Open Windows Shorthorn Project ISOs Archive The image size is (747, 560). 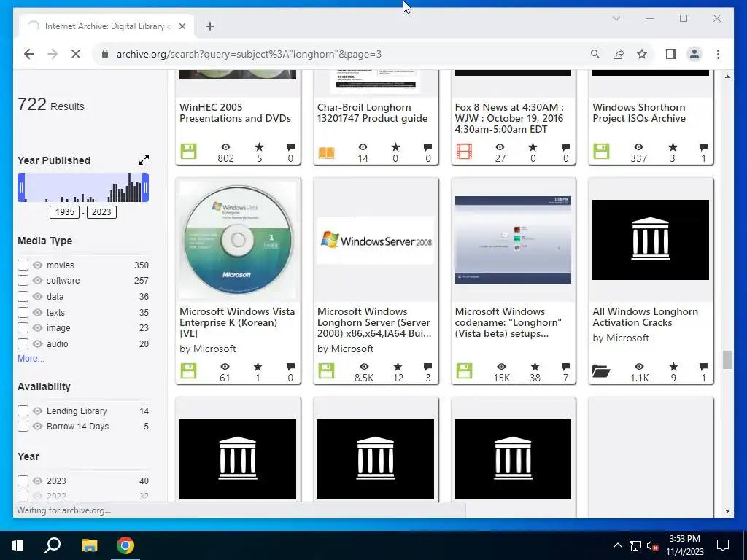[639, 113]
